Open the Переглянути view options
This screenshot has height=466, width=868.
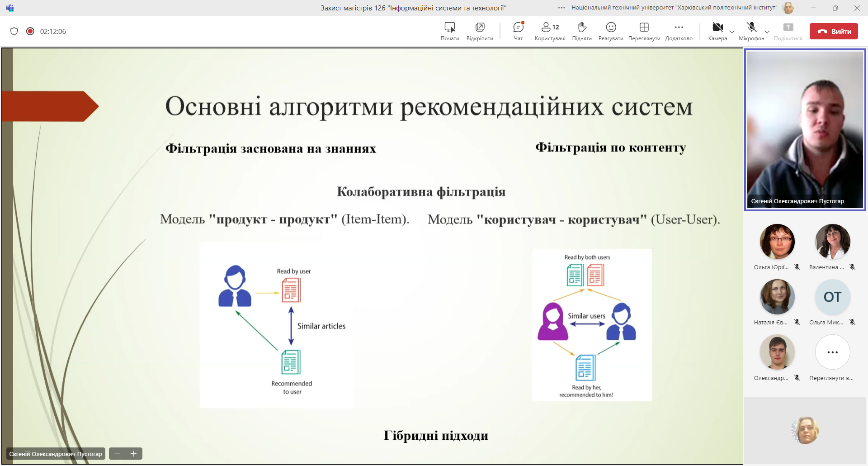click(x=644, y=31)
